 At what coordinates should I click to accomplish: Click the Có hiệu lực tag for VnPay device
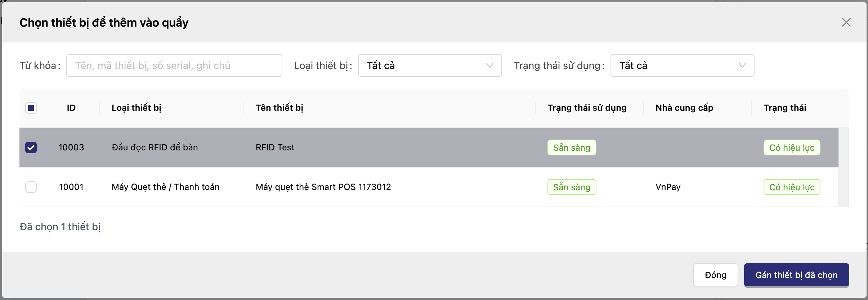pos(792,187)
